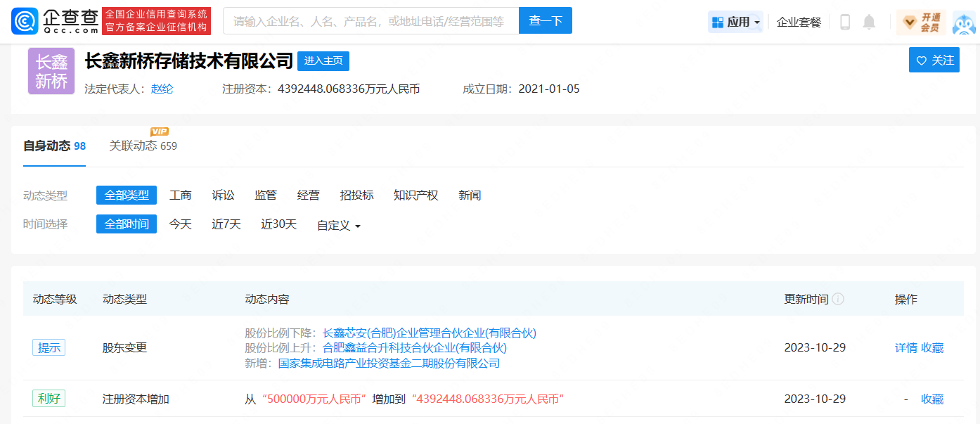The image size is (980, 424).
Task: Filter dynamics by 工商
Action: point(181,195)
